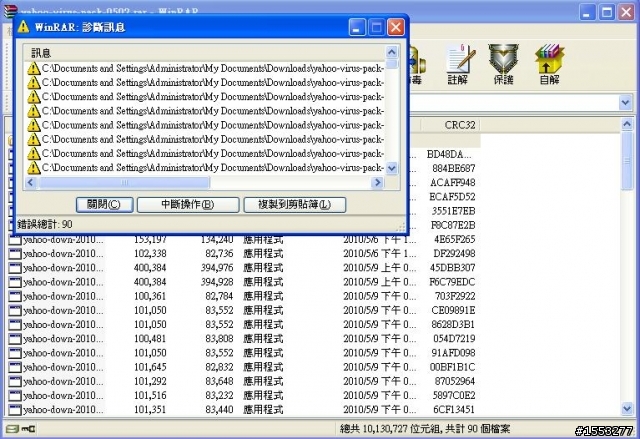The width and height of the screenshot is (640, 439).
Task: Click the 註解 (comment) toolbar icon
Action: tap(460, 64)
